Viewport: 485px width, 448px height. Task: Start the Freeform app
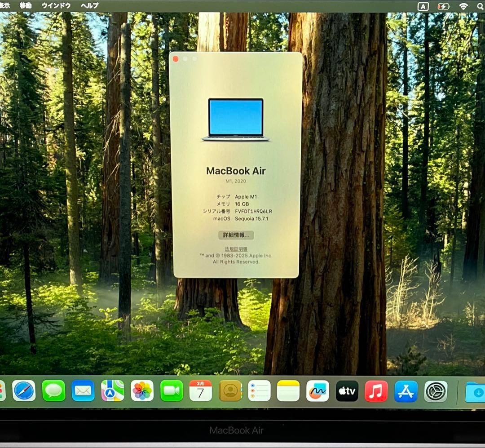coord(317,391)
